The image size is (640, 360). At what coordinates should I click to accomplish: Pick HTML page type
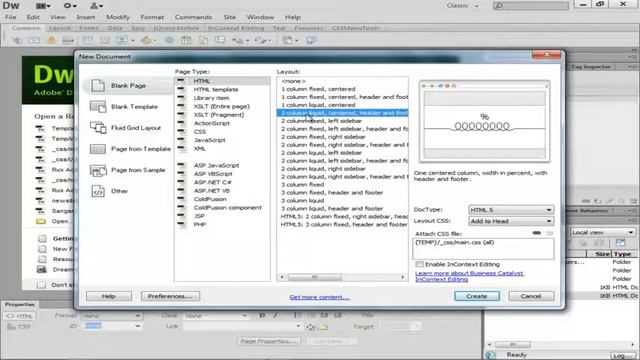click(x=222, y=81)
